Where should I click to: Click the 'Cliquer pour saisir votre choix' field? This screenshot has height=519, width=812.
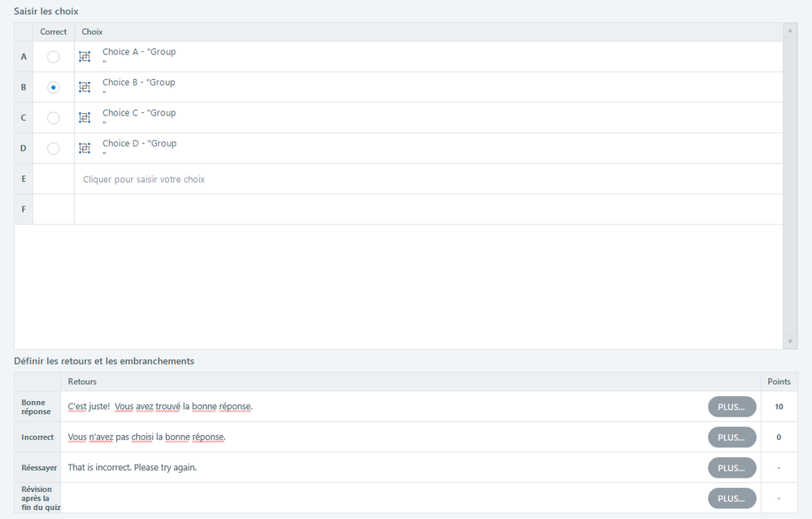428,179
